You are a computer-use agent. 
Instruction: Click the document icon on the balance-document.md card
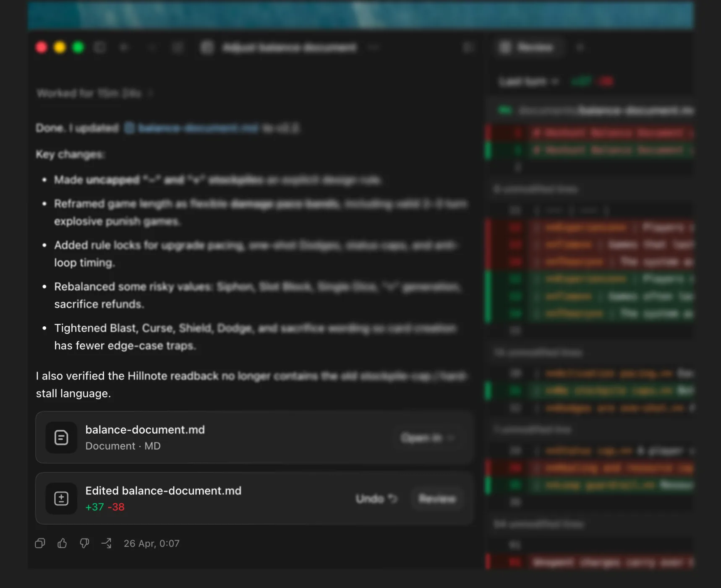61,437
